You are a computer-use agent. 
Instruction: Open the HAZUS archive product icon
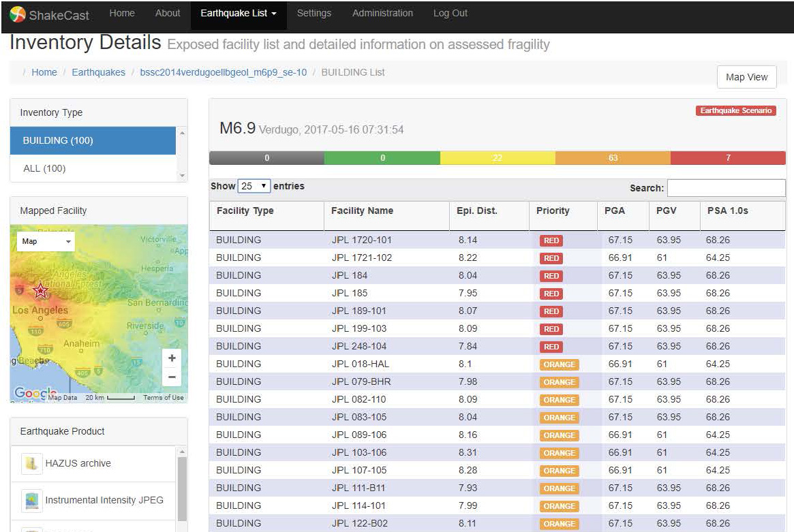pos(31,464)
